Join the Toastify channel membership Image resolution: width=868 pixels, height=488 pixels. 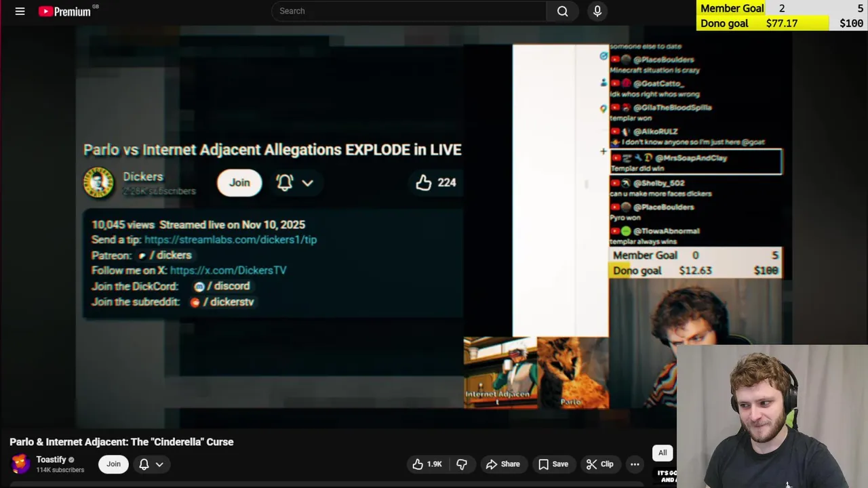click(113, 464)
